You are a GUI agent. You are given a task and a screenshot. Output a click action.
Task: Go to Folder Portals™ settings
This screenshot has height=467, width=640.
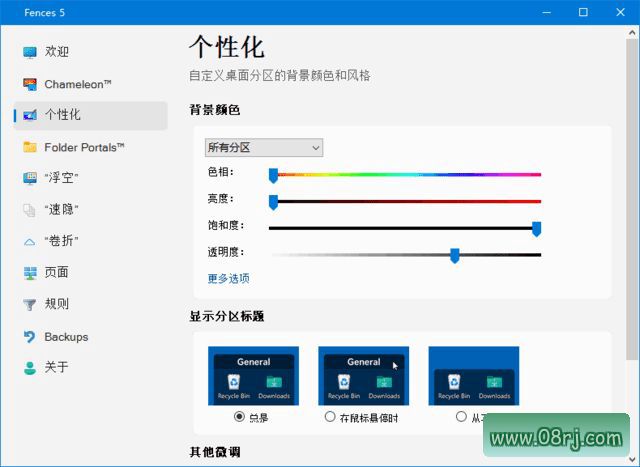tap(91, 147)
